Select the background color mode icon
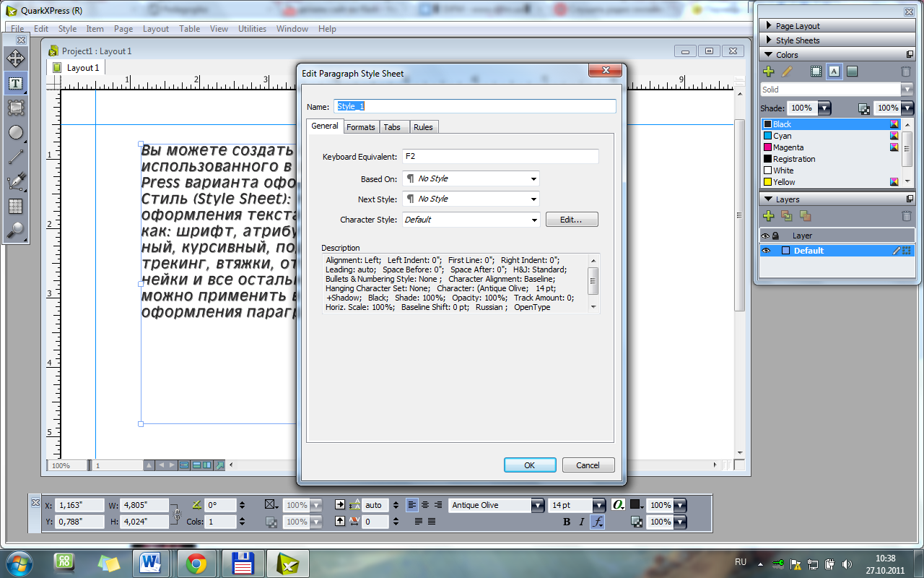 coord(853,72)
